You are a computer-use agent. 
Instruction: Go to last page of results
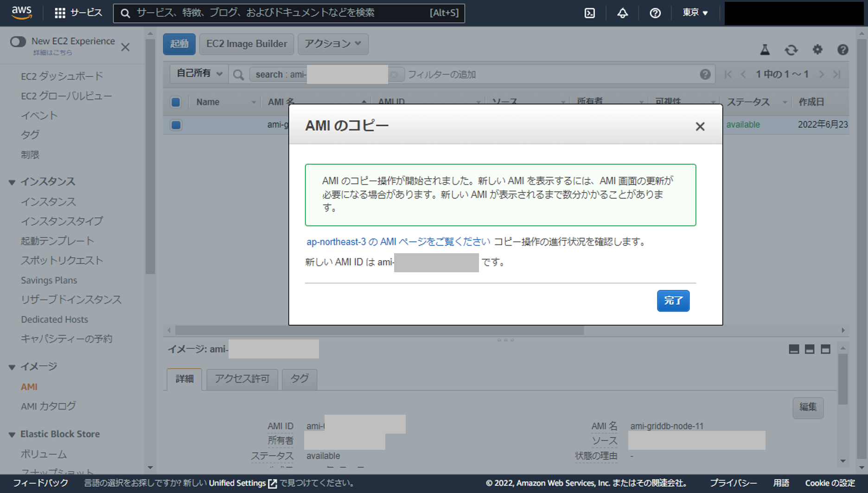tap(837, 74)
